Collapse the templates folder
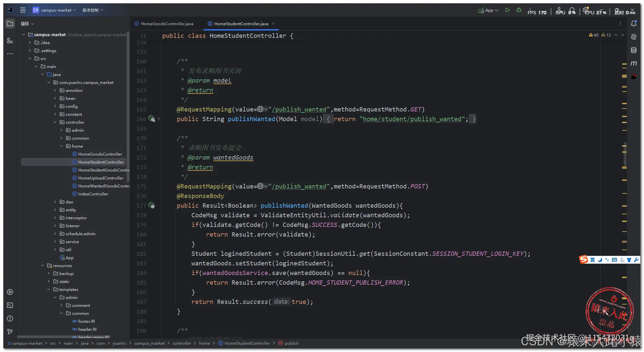The width and height of the screenshot is (644, 352). click(49, 289)
